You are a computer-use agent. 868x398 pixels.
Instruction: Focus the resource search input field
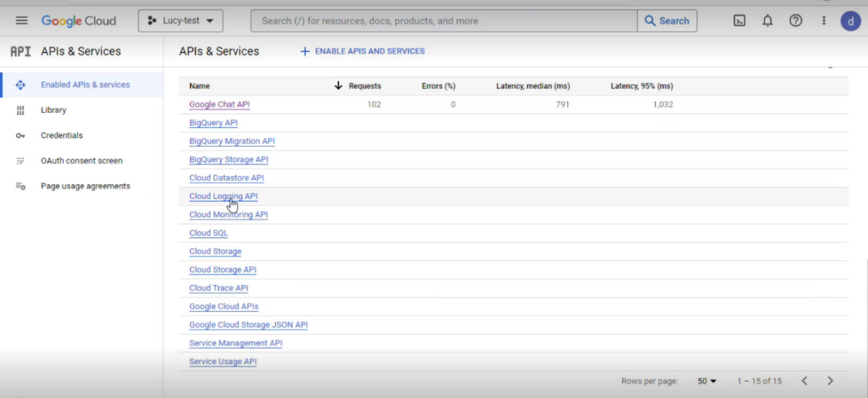tap(443, 21)
